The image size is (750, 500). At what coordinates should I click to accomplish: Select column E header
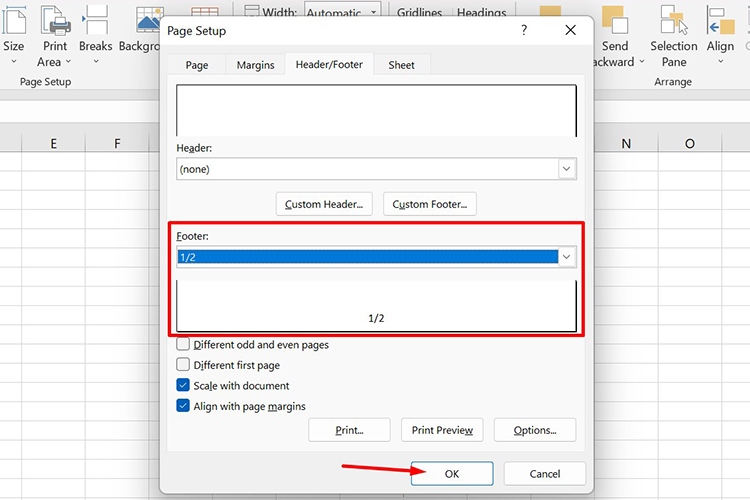[54, 143]
